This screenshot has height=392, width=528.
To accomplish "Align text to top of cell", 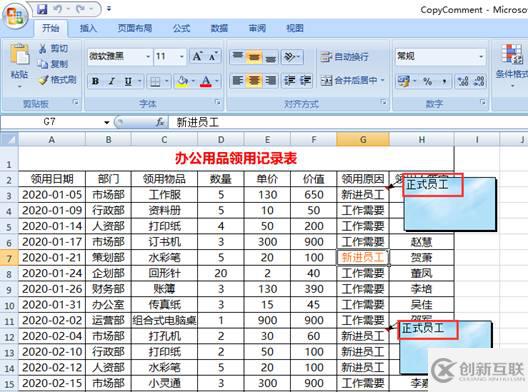I will 238,57.
